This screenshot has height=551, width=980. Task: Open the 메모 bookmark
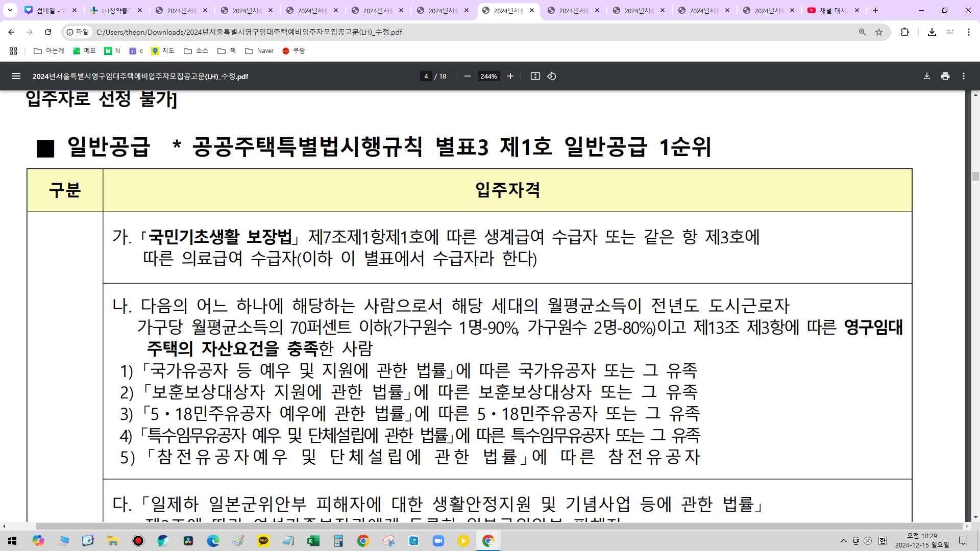84,51
